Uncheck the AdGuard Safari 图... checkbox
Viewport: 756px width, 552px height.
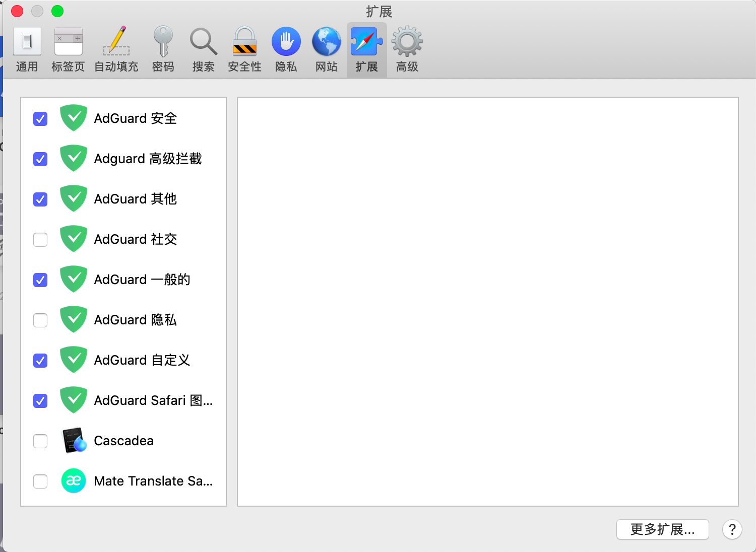pyautogui.click(x=40, y=401)
